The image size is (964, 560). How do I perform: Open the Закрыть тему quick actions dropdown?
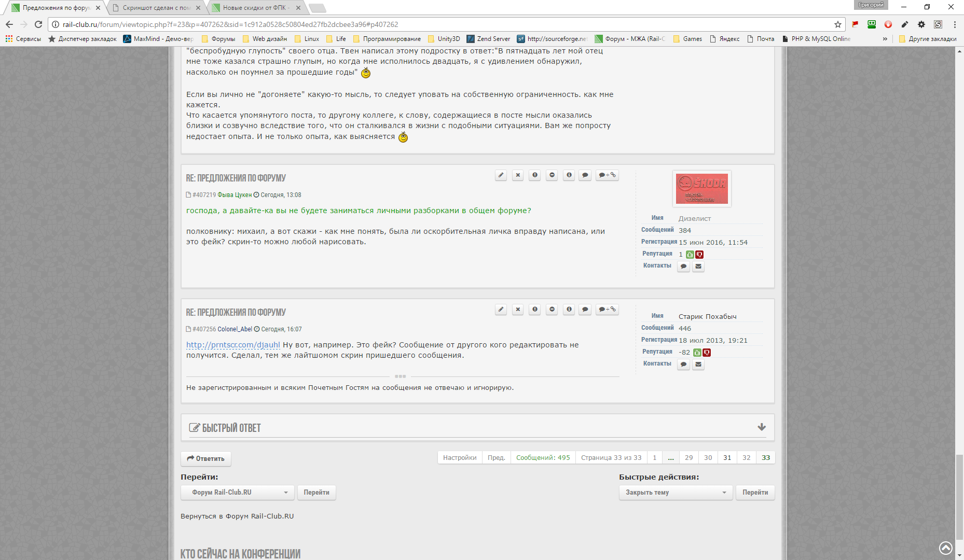pyautogui.click(x=676, y=493)
